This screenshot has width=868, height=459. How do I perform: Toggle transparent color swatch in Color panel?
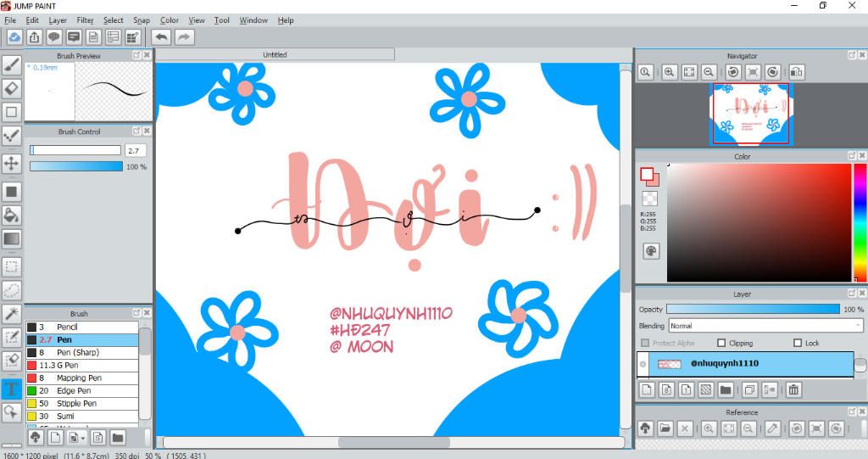pyautogui.click(x=649, y=199)
